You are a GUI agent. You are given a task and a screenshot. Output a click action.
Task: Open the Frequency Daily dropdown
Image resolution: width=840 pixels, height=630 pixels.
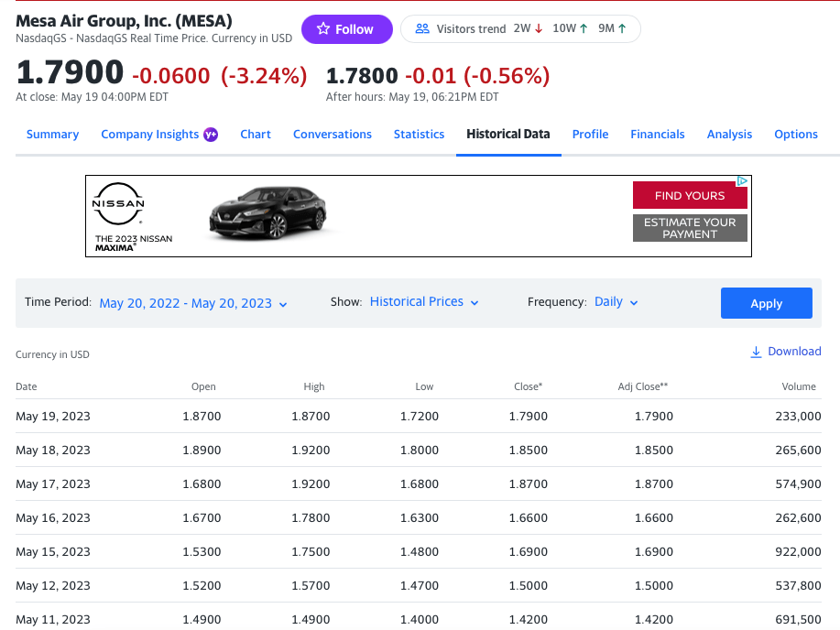[x=616, y=302]
